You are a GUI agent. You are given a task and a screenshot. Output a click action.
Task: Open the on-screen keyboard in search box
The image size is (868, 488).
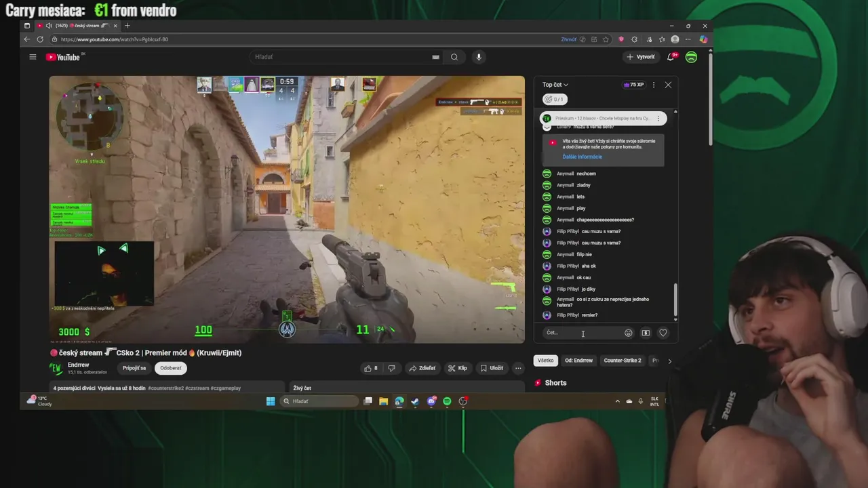pos(435,57)
